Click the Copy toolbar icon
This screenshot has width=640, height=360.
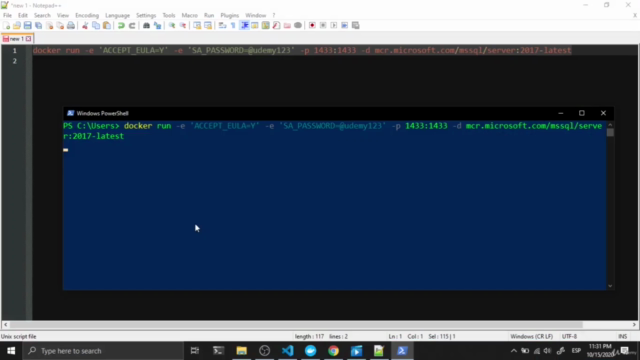96,25
